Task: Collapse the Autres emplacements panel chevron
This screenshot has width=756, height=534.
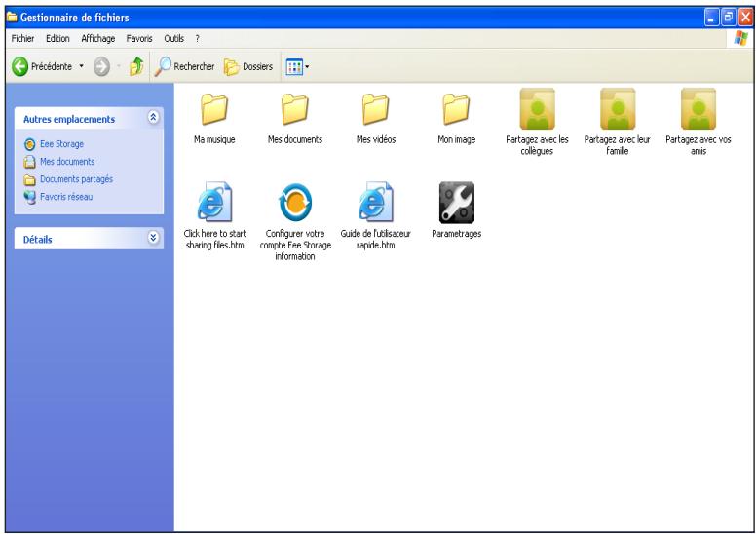Action: 153,117
